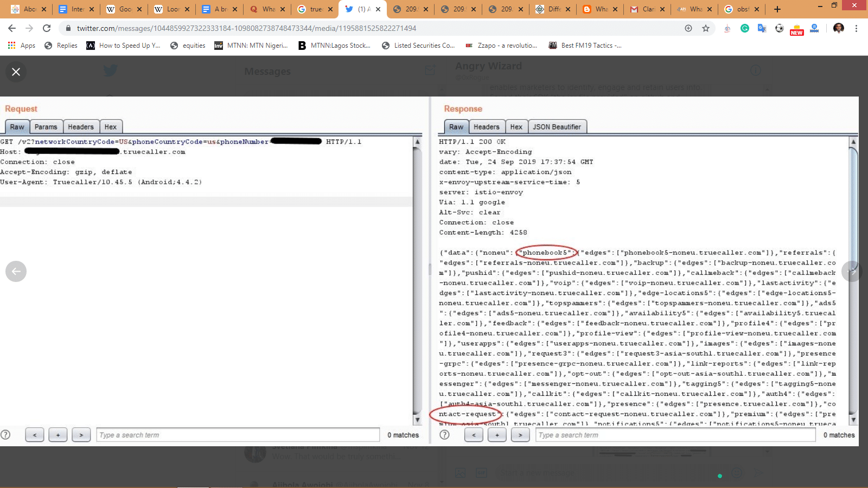Click the browser Forward arrow
This screenshot has height=488, width=868.
click(29, 28)
